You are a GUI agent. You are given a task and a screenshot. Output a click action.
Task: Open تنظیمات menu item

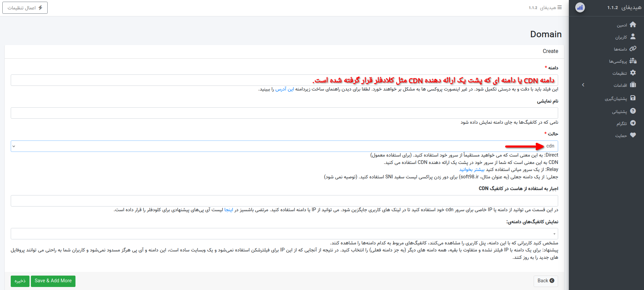tap(620, 73)
